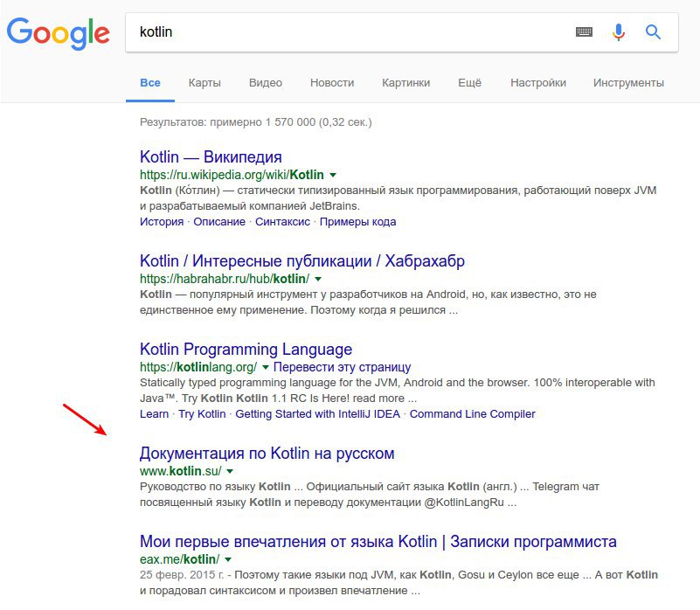Open Kotlin Programming Language result
Screen dimensions: 700x610
[246, 350]
